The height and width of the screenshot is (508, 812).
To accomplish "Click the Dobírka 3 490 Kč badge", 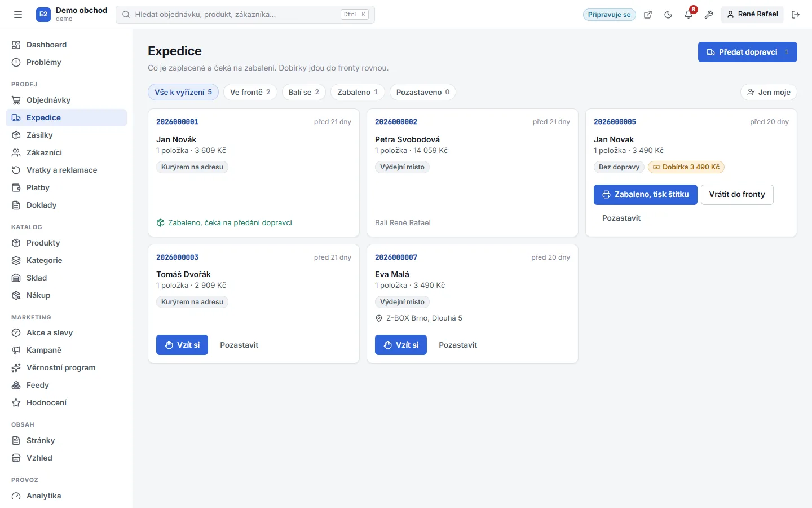I will coord(686,167).
